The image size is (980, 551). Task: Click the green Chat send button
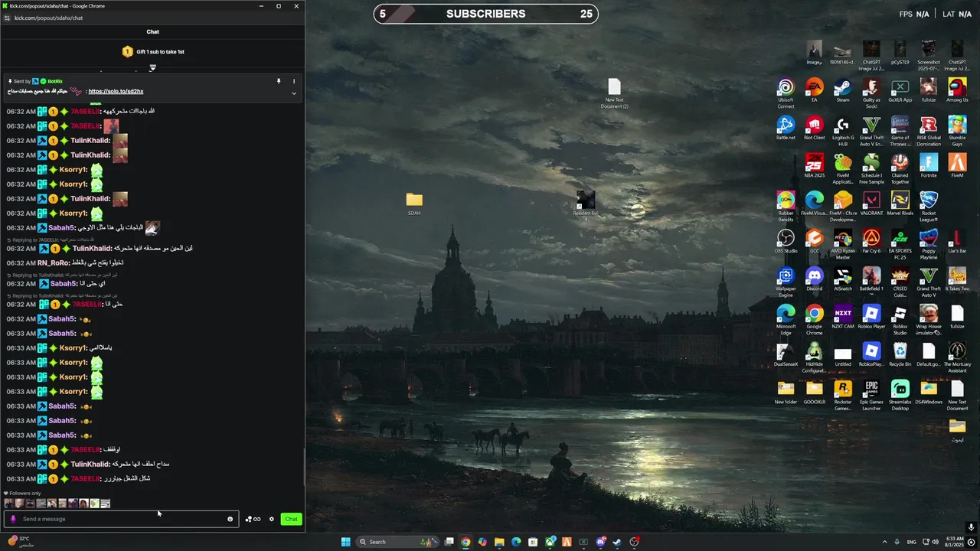coord(291,519)
